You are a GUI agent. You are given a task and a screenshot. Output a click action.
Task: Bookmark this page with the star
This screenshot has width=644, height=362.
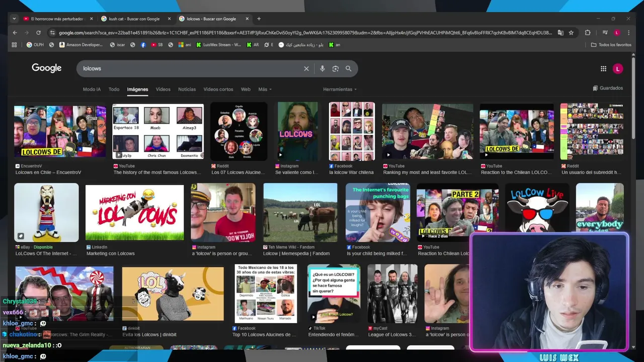pos(571,33)
